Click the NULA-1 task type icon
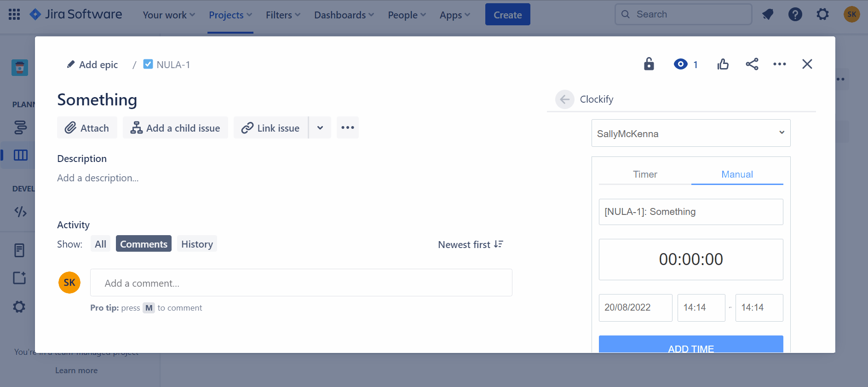Viewport: 868px width, 387px height. click(148, 64)
